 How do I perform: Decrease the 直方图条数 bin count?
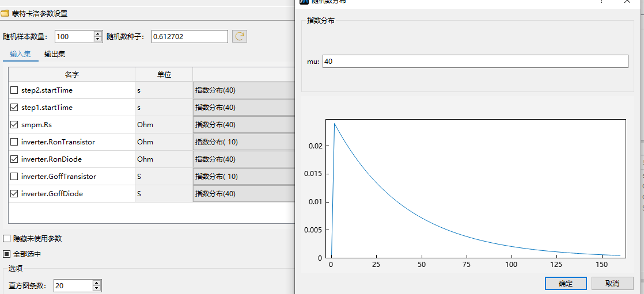pyautogui.click(x=97, y=288)
